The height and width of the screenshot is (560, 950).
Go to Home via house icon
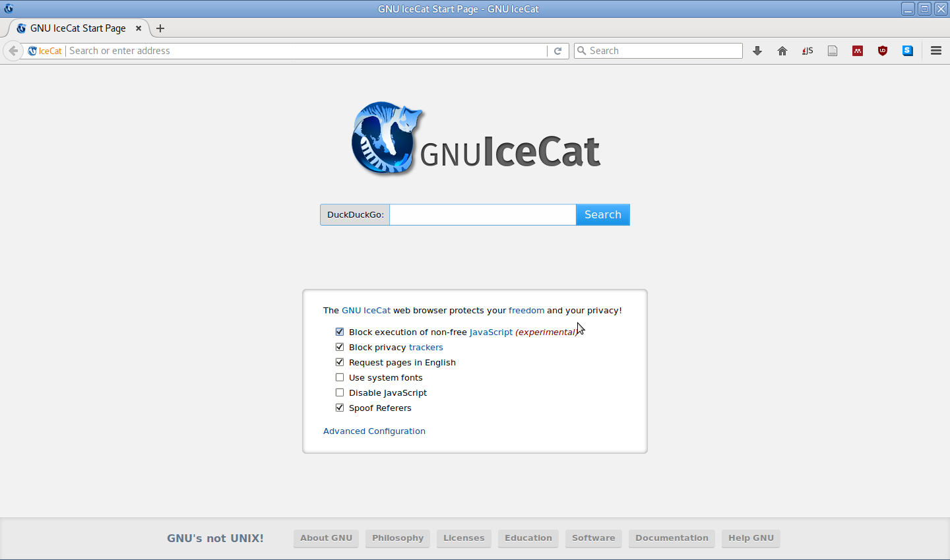click(x=782, y=51)
